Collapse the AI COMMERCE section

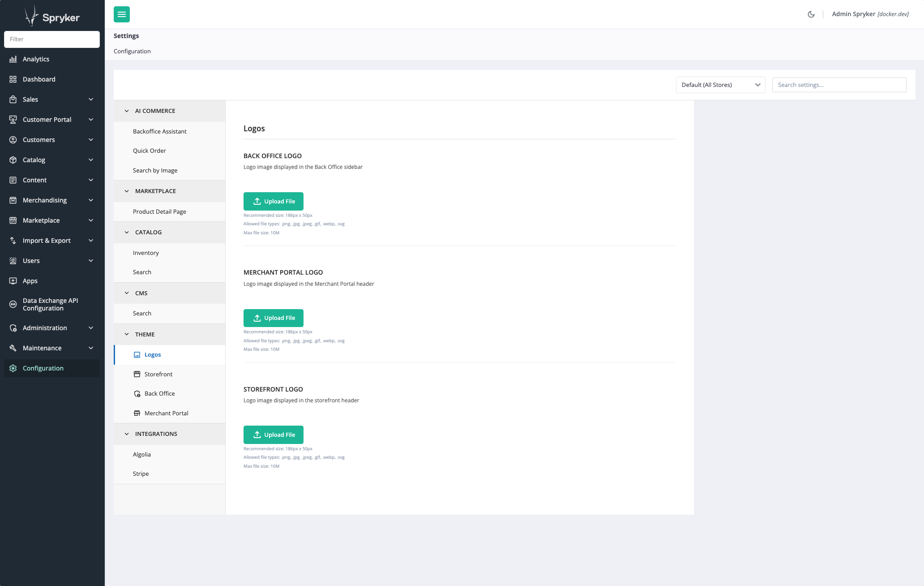127,111
